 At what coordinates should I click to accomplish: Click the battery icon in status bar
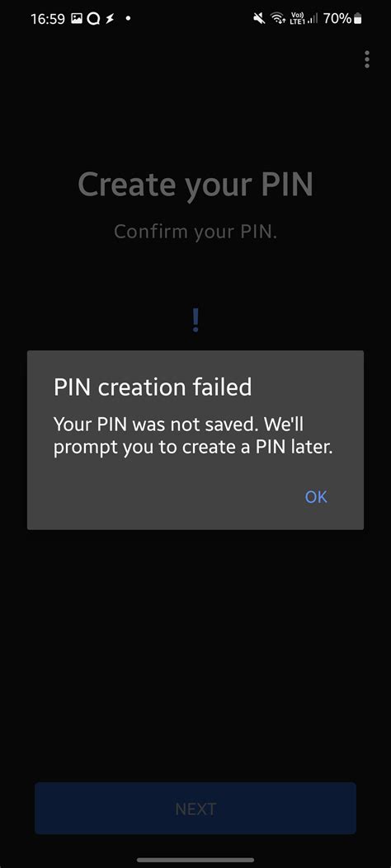tap(358, 19)
